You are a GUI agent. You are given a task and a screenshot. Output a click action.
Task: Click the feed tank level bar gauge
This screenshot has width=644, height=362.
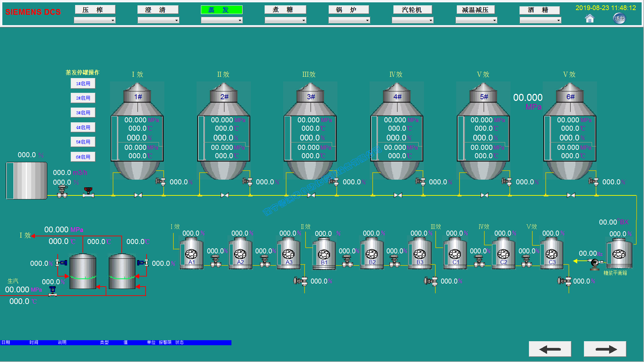pyautogui.click(x=10, y=181)
